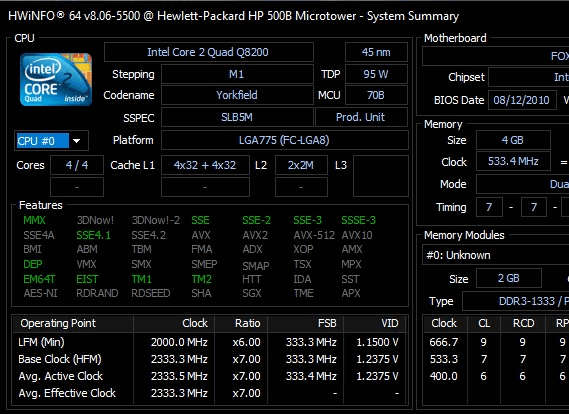Image resolution: width=569 pixels, height=414 pixels.
Task: Select the CPU #0 combo box text
Action: pyautogui.click(x=42, y=141)
